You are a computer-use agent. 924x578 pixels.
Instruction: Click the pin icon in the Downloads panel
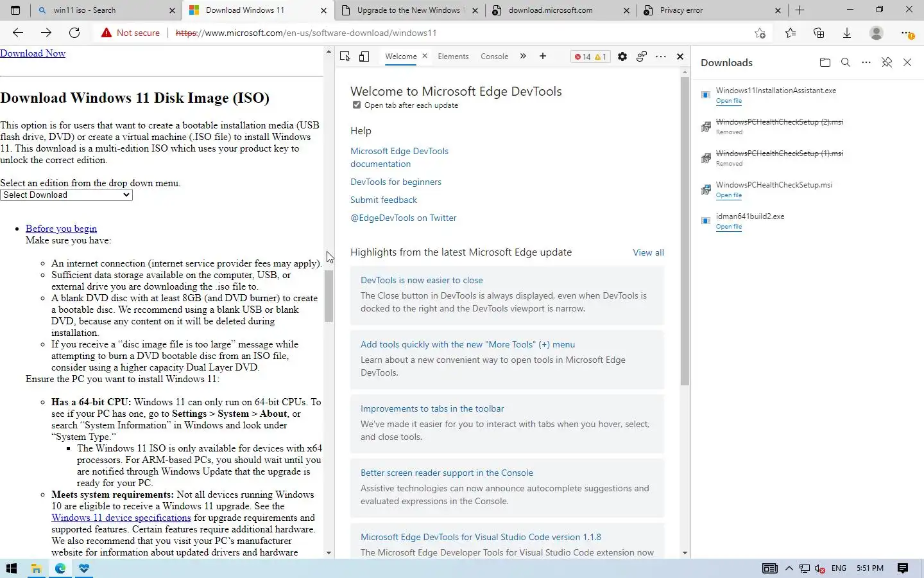[887, 62]
